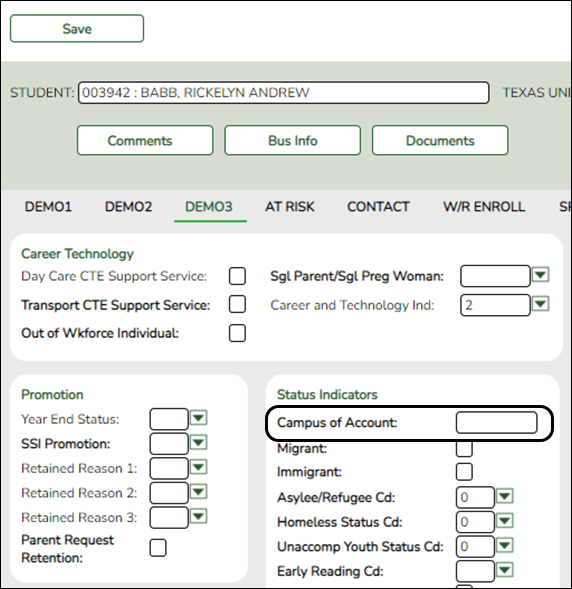Click the Student name field
Screen dimensions: 572x589
pos(284,92)
